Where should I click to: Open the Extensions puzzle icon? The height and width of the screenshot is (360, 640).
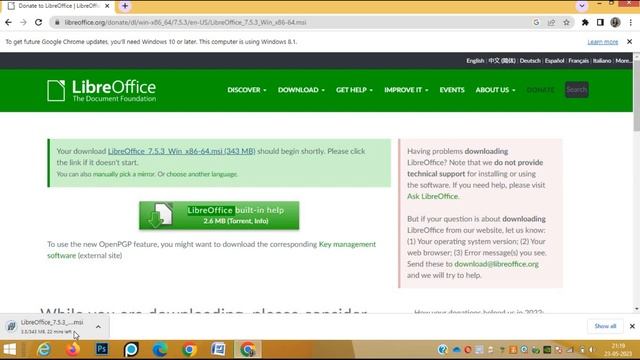pos(585,22)
